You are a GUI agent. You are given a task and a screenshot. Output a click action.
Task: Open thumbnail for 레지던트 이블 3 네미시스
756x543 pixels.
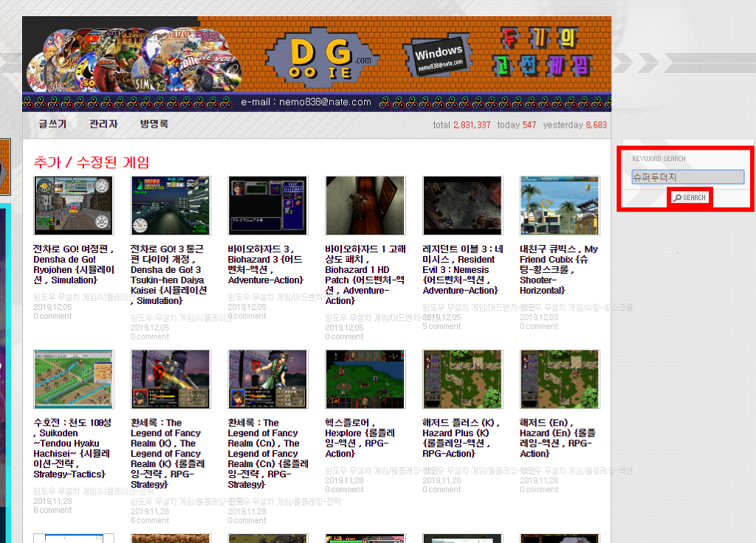(x=463, y=205)
